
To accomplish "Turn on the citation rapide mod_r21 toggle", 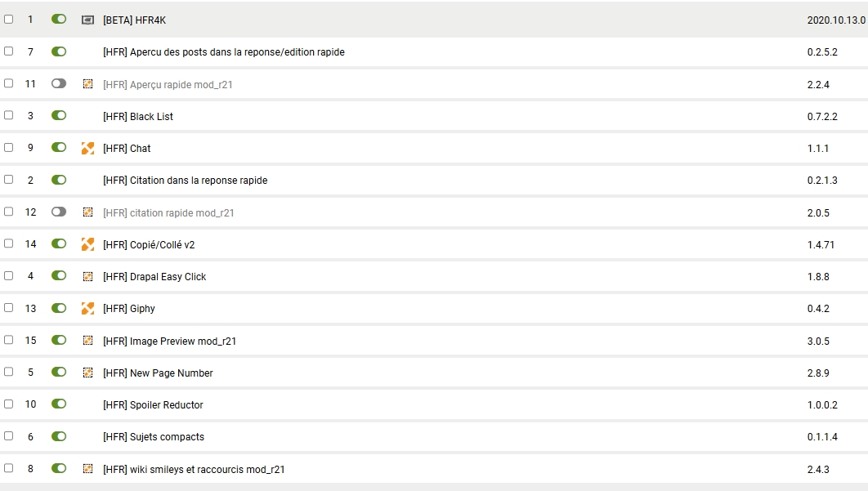I will pyautogui.click(x=59, y=212).
